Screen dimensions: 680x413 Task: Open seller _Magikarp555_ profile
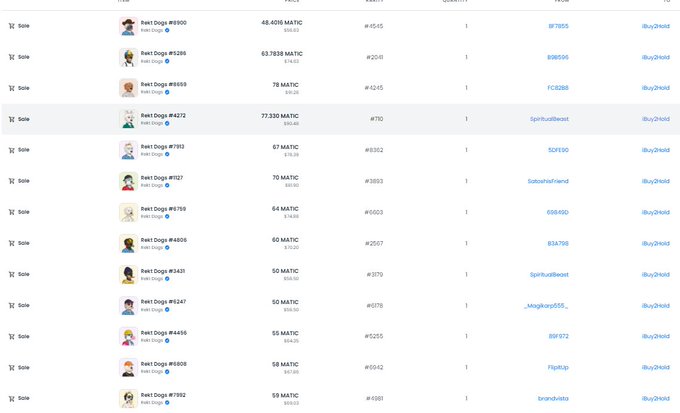click(x=546, y=306)
